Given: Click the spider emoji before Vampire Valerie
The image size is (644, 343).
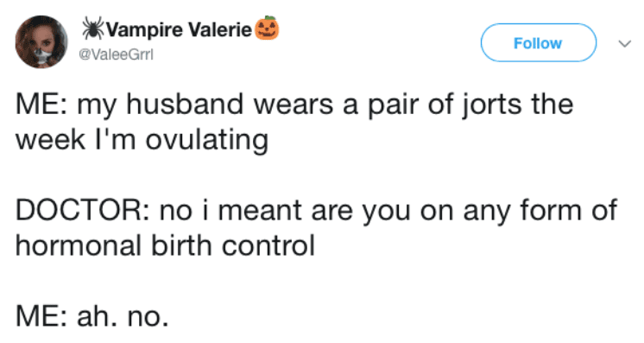Looking at the screenshot, I should [x=93, y=29].
